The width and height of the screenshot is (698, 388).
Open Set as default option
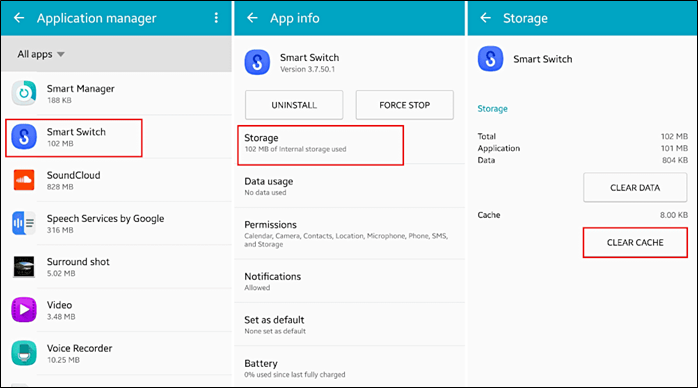(x=349, y=324)
